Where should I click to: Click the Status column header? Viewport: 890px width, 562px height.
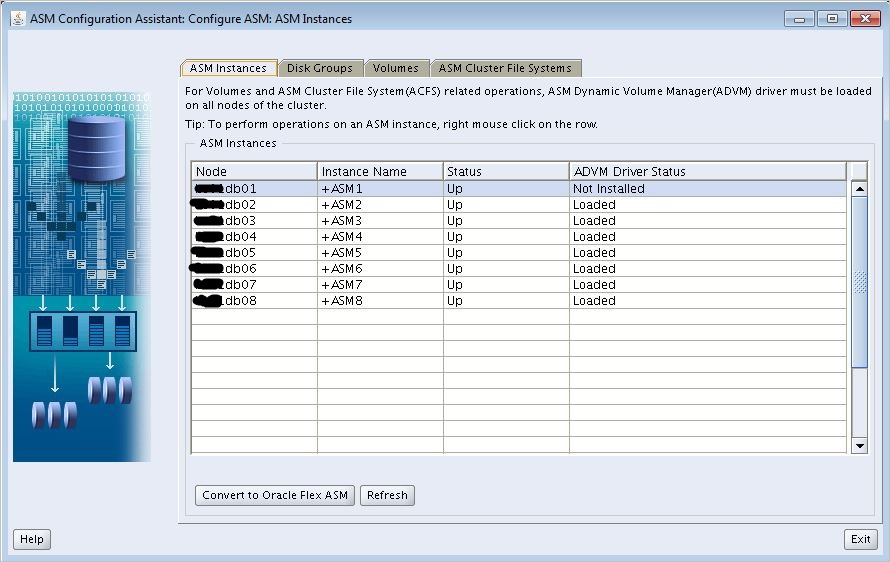click(x=506, y=171)
